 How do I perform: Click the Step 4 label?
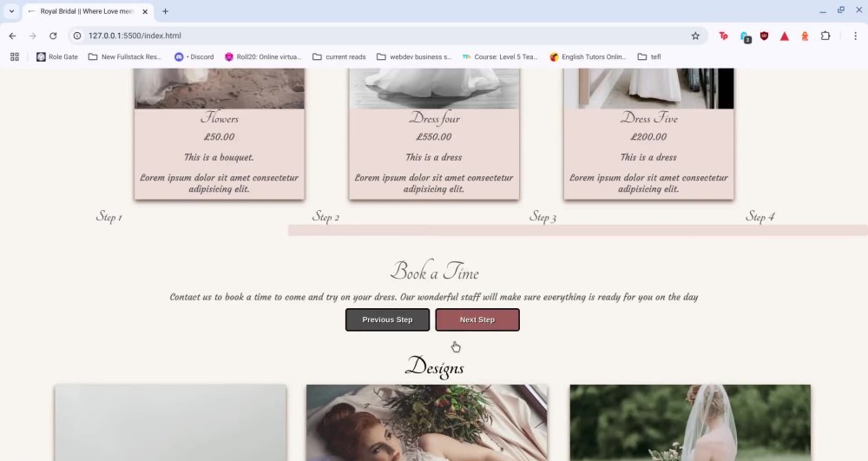coord(759,216)
